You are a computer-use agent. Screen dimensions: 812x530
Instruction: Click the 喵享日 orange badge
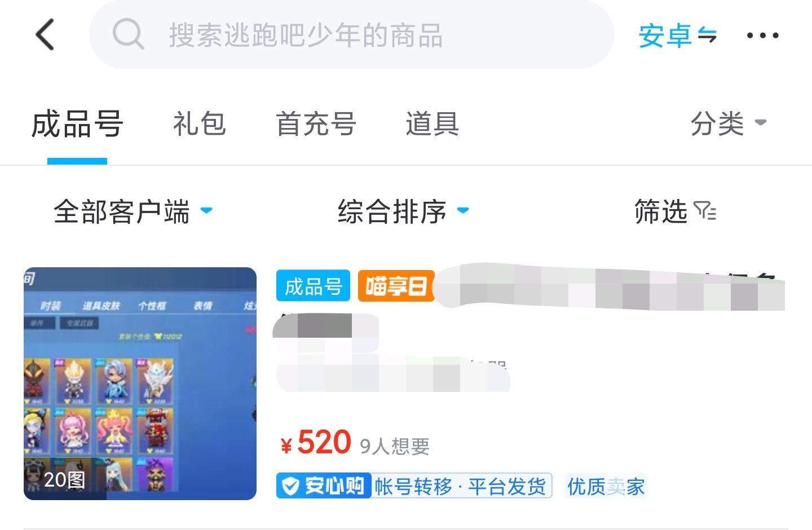pyautogui.click(x=396, y=286)
